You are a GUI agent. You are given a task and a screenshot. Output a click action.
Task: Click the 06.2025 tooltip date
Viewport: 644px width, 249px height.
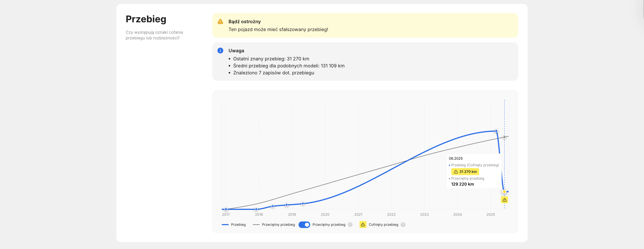[x=455, y=159]
